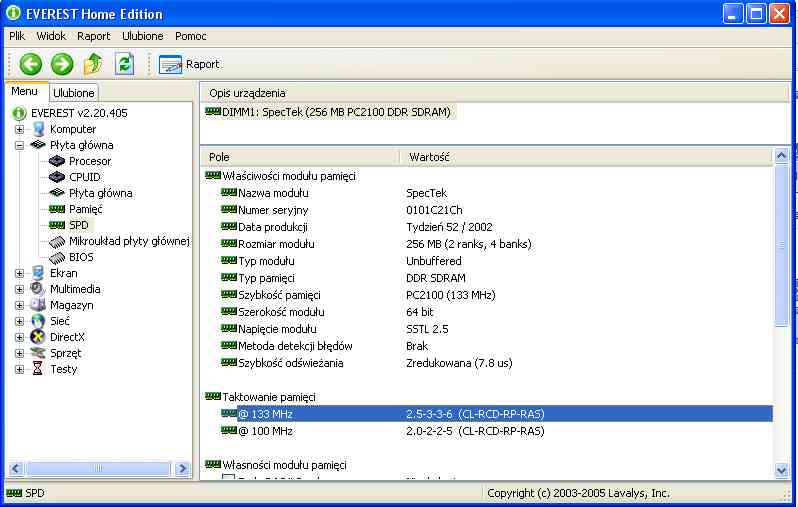Select the CPUID chip icon
This screenshot has width=798, height=507.
[x=56, y=177]
